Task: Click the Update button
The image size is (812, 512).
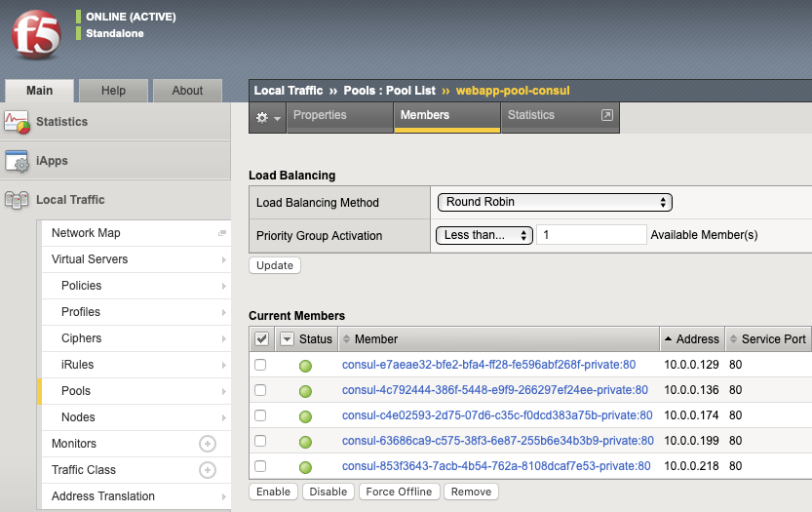Action: click(275, 265)
